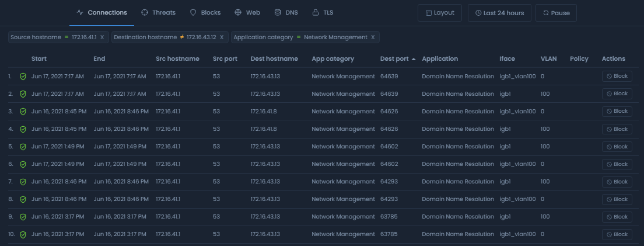Remove the Source hostname filter
644x246 pixels.
click(102, 37)
